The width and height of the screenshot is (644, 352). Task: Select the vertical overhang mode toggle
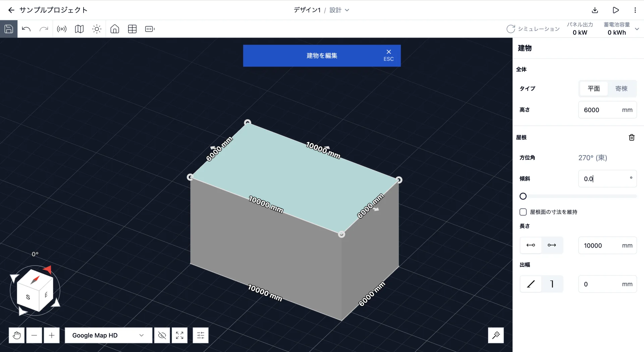click(552, 284)
